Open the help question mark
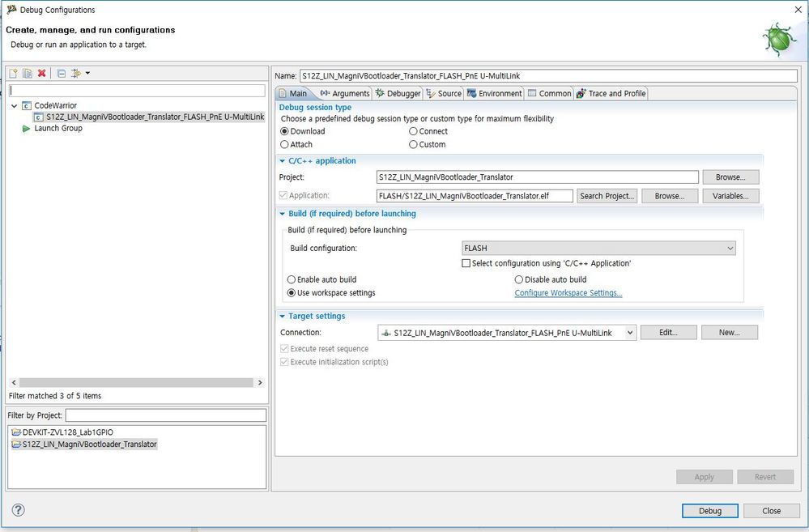Image resolution: width=809 pixels, height=532 pixels. click(x=18, y=510)
